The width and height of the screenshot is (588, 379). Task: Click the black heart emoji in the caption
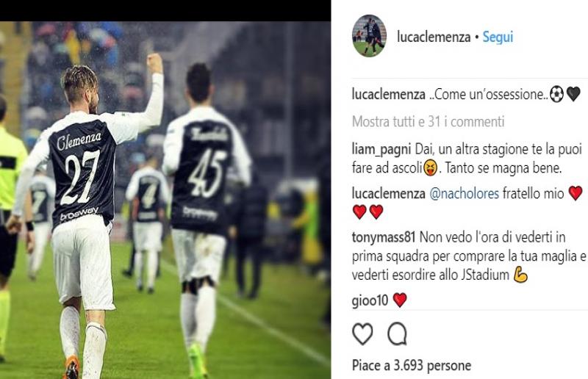573,94
